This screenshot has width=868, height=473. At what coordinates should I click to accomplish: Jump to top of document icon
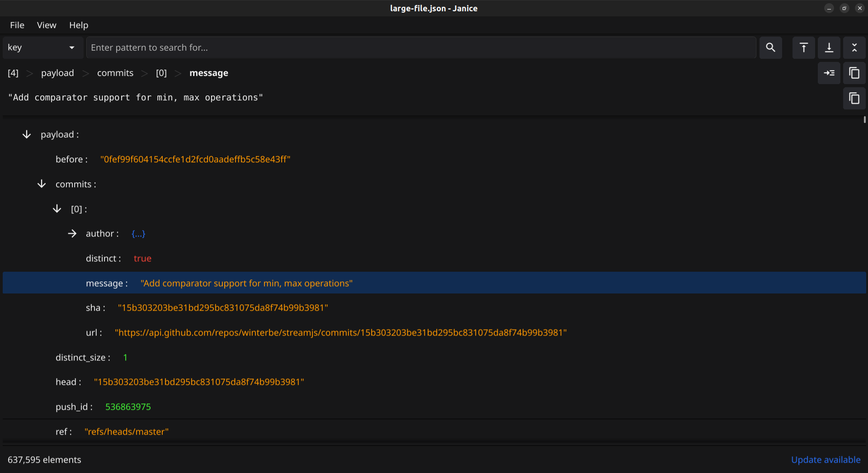(803, 47)
